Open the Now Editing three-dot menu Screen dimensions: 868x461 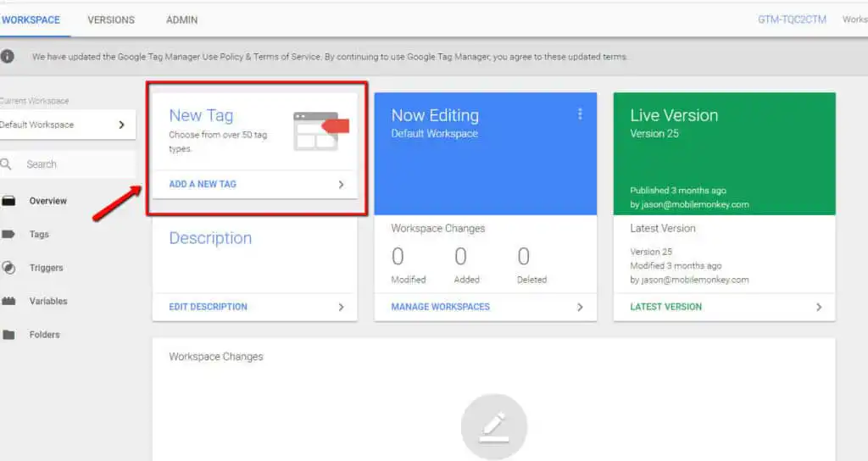point(580,114)
